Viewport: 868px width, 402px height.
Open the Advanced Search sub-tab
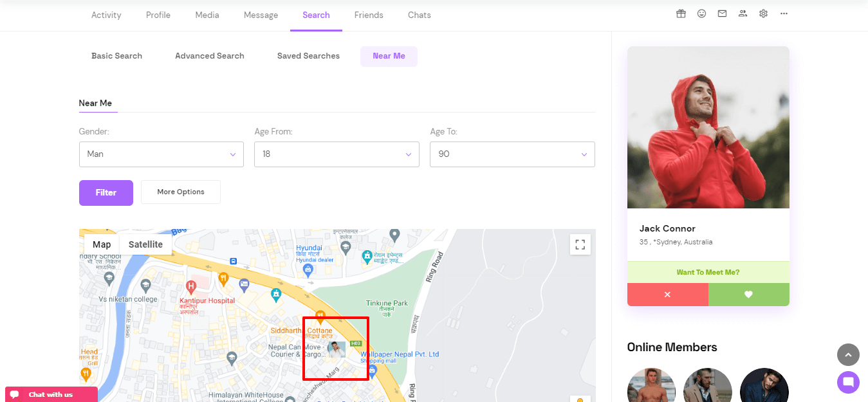tap(210, 56)
